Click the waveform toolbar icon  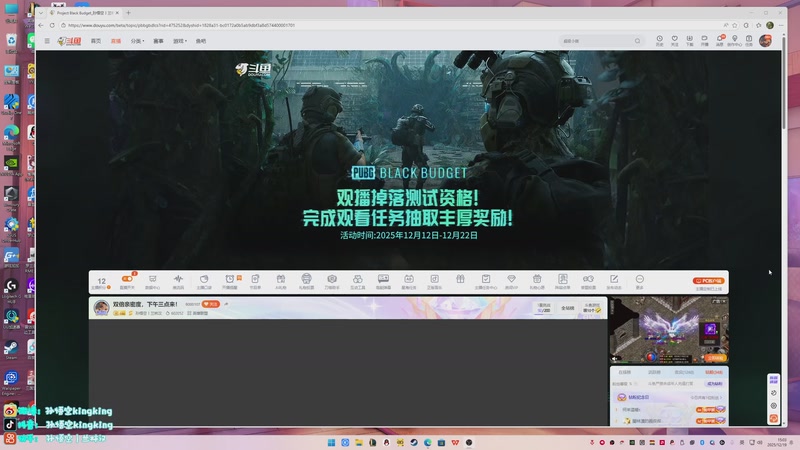(x=178, y=281)
